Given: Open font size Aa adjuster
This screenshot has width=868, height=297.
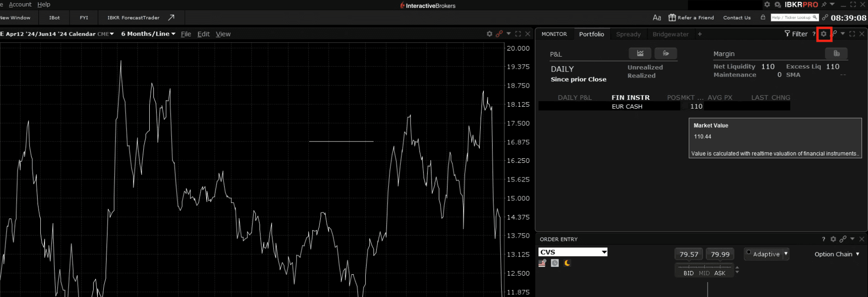Looking at the screenshot, I should 657,18.
